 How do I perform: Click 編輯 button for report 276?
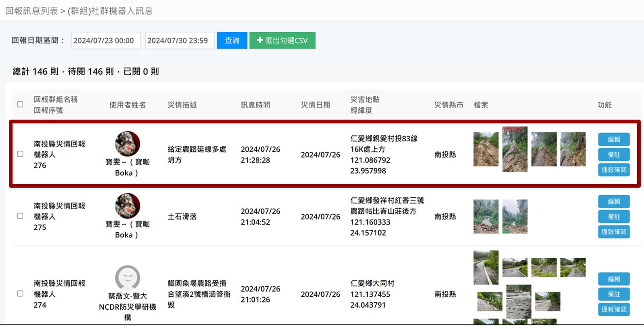click(x=613, y=139)
